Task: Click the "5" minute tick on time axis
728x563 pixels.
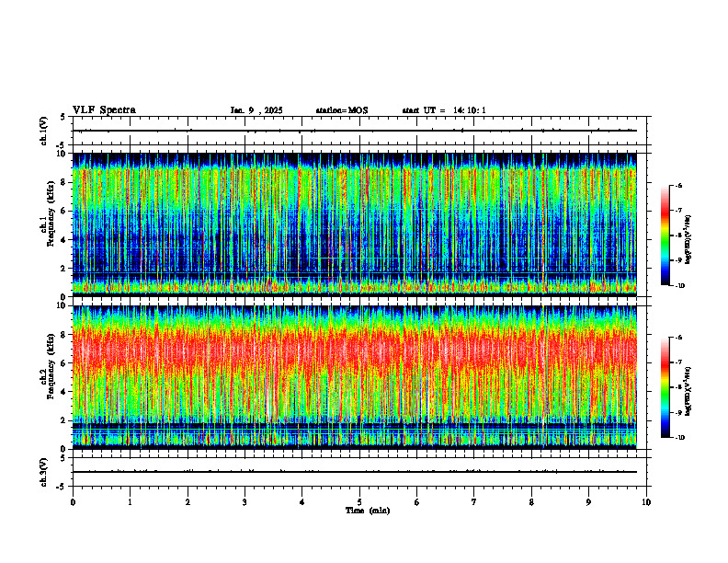Action: pos(359,502)
